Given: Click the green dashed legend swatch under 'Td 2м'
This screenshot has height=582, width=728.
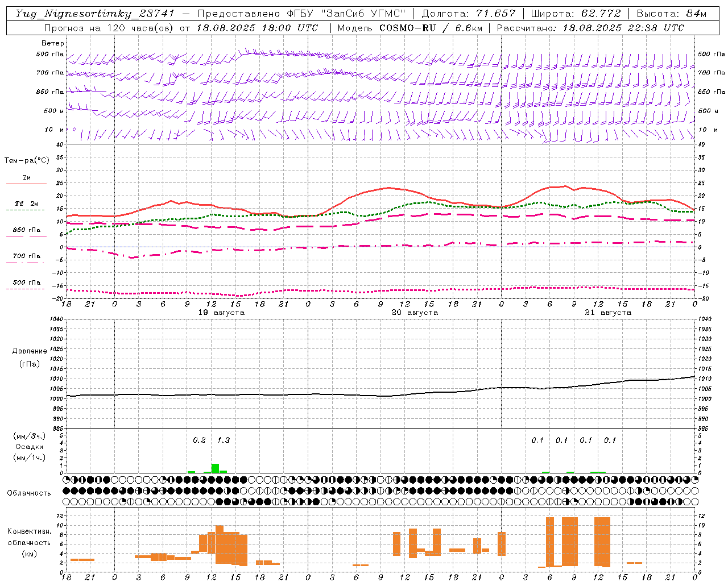Looking at the screenshot, I should click(x=25, y=210).
